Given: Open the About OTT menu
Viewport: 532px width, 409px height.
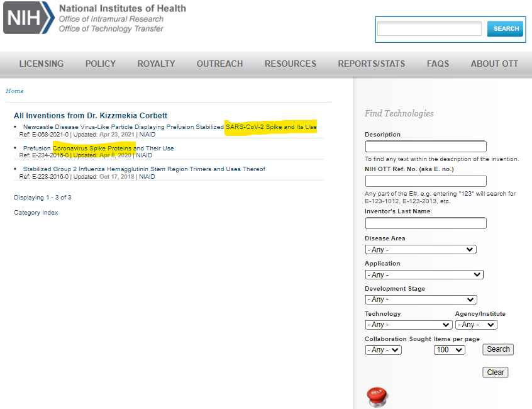Looking at the screenshot, I should [494, 64].
